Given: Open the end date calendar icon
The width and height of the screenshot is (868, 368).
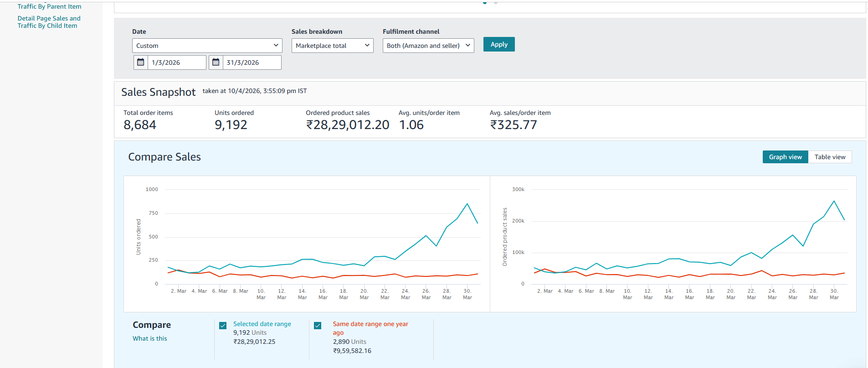Looking at the screenshot, I should click(216, 62).
